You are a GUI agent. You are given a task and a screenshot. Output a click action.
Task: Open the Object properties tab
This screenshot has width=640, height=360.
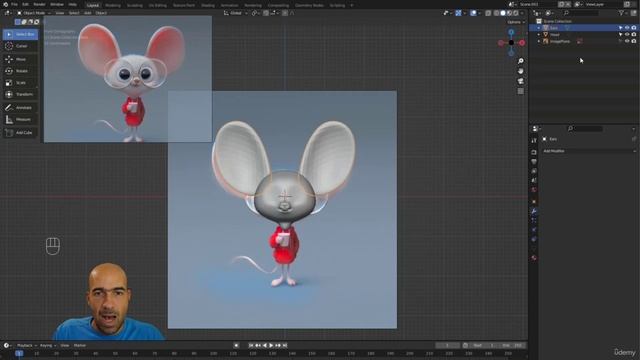[534, 202]
